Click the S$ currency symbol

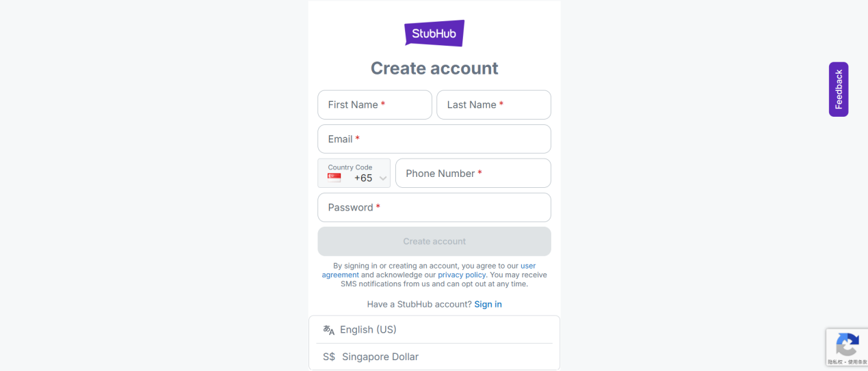tap(329, 357)
